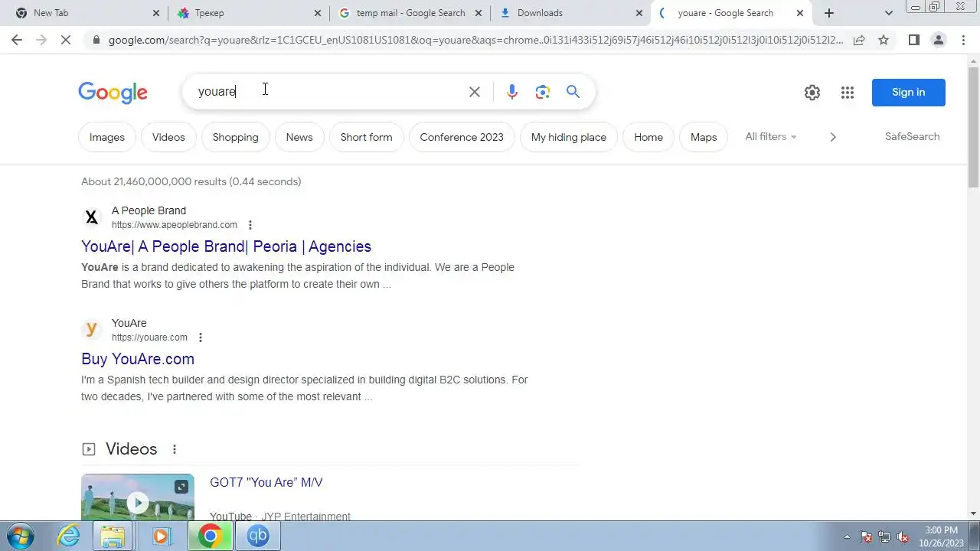The height and width of the screenshot is (551, 980).
Task: Open YouAre A People Brand Peoria result
Action: tap(226, 246)
